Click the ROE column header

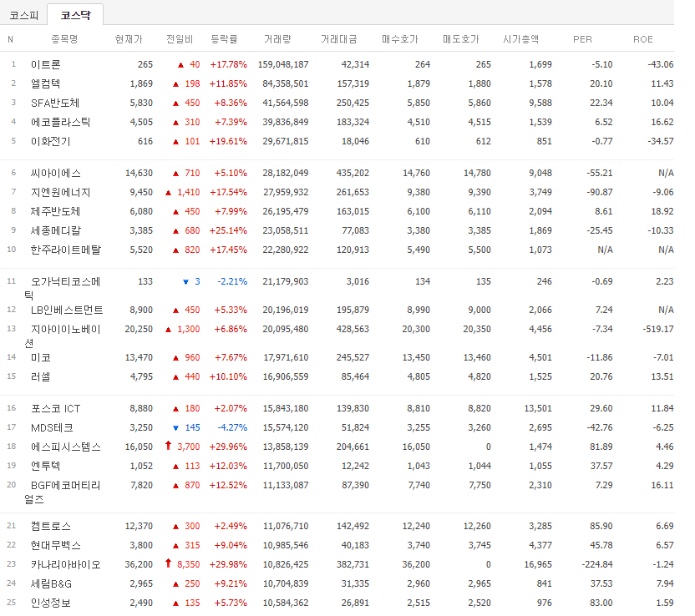(x=642, y=39)
